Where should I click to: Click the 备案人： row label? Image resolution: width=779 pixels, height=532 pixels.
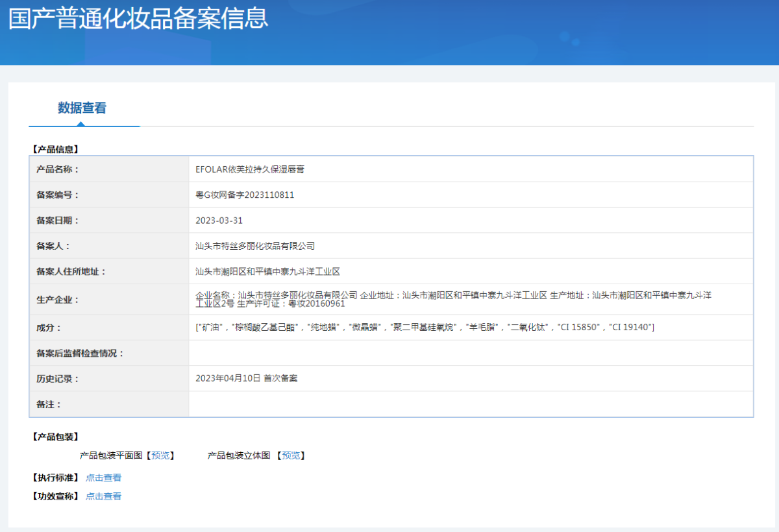(x=53, y=246)
